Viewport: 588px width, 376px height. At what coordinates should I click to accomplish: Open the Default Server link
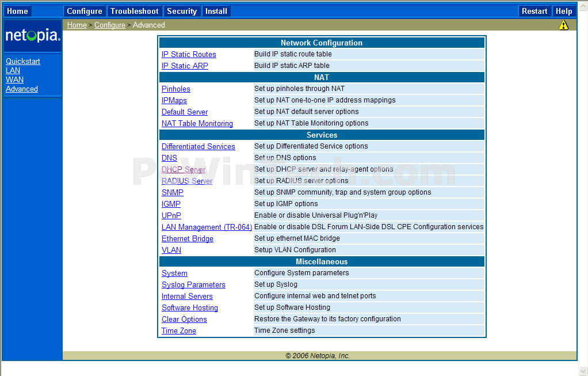point(185,112)
